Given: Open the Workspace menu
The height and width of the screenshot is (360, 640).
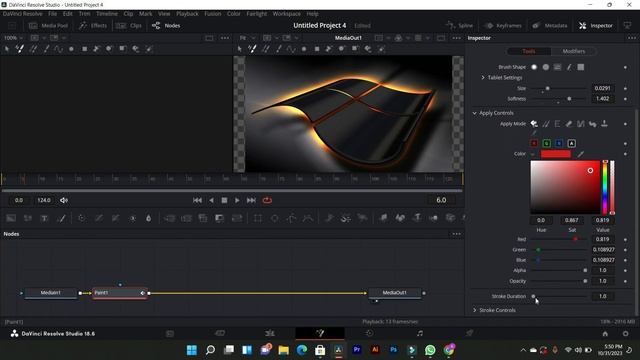Looking at the screenshot, I should [x=287, y=13].
